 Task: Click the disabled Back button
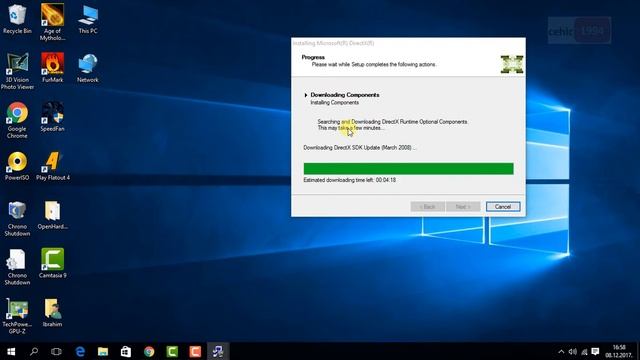[x=427, y=207]
